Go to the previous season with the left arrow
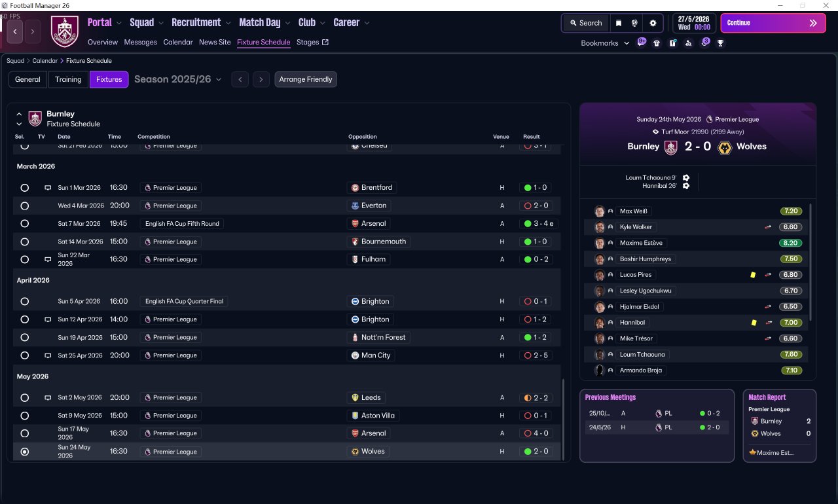Image resolution: width=838 pixels, height=504 pixels. point(240,79)
